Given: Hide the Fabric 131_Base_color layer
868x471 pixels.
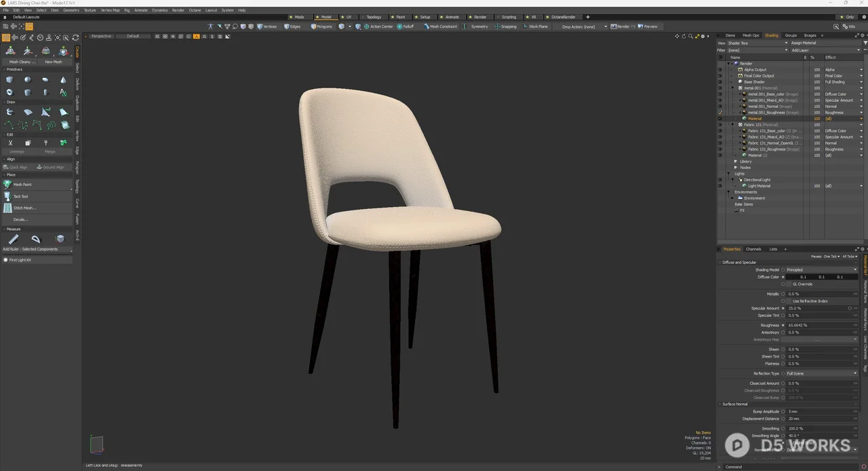Looking at the screenshot, I should coord(720,130).
